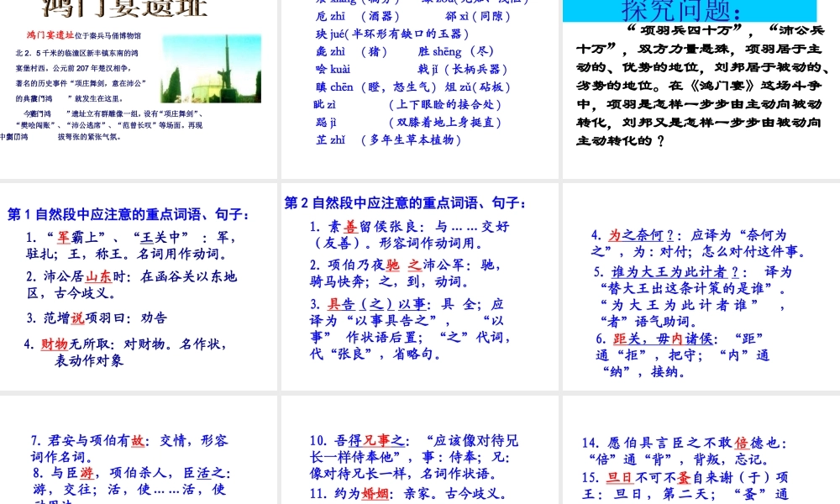This screenshot has width=840, height=504.
Task: Click vocabulary entry 彘 zhì (猪)
Action: click(351, 51)
